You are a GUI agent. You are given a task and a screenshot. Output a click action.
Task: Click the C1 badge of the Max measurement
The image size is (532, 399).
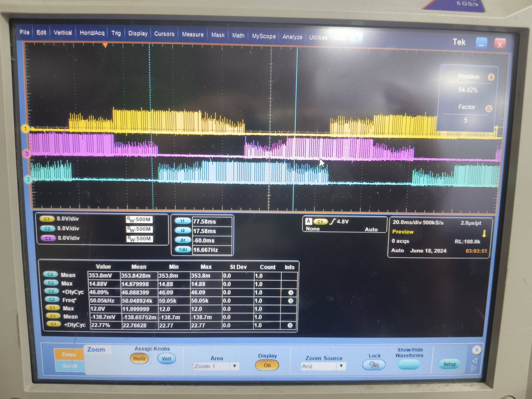[52, 308]
